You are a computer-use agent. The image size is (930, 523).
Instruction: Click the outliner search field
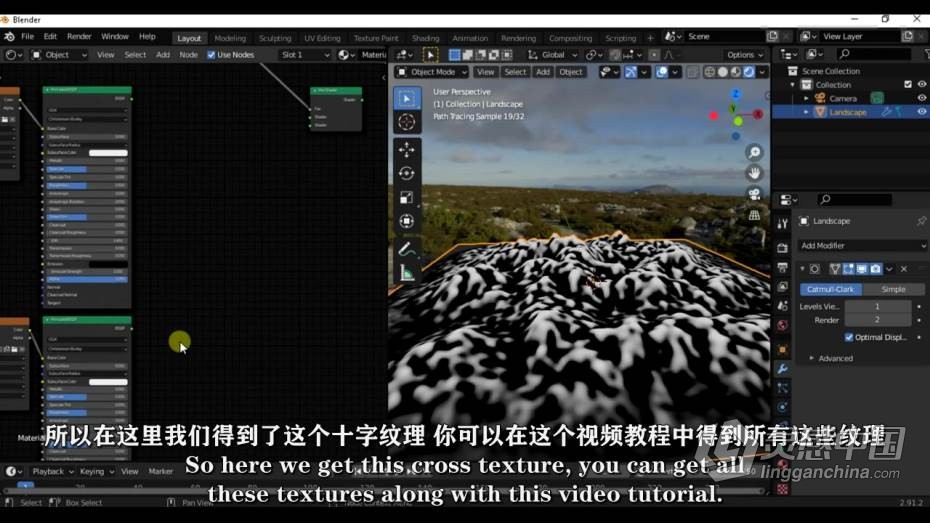click(875, 54)
